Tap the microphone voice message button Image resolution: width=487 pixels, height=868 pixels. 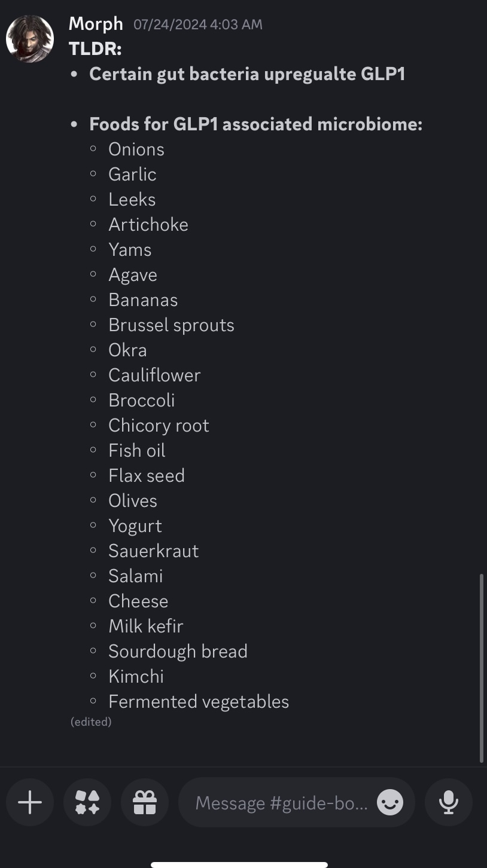(449, 802)
